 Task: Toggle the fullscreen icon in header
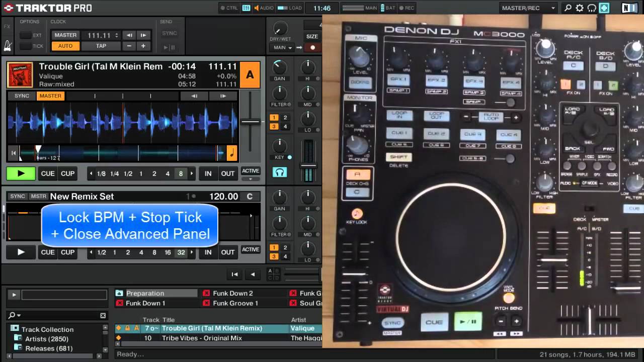pos(604,8)
